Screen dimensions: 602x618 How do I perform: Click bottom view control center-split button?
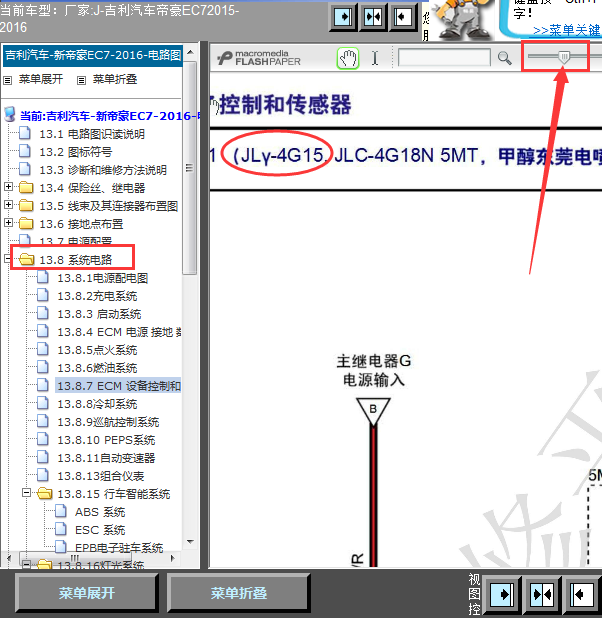542,594
